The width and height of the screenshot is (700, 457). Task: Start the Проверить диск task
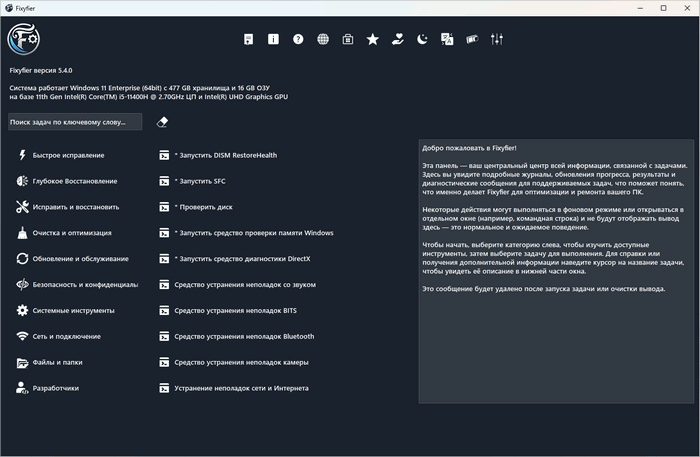point(204,207)
